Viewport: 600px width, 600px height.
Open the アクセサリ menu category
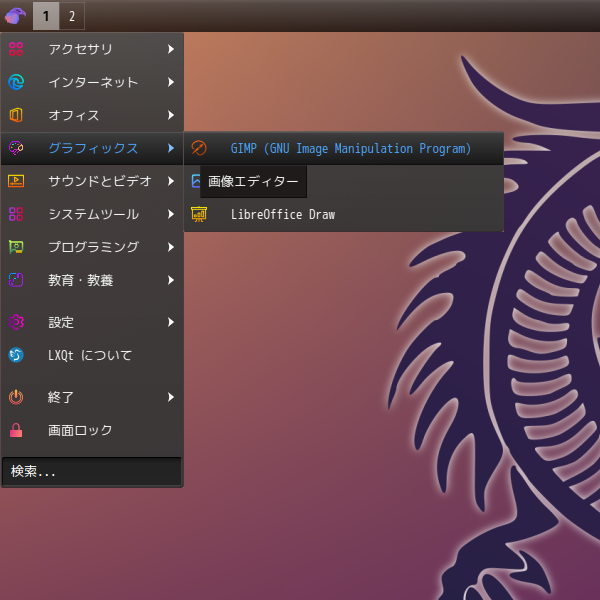point(92,49)
